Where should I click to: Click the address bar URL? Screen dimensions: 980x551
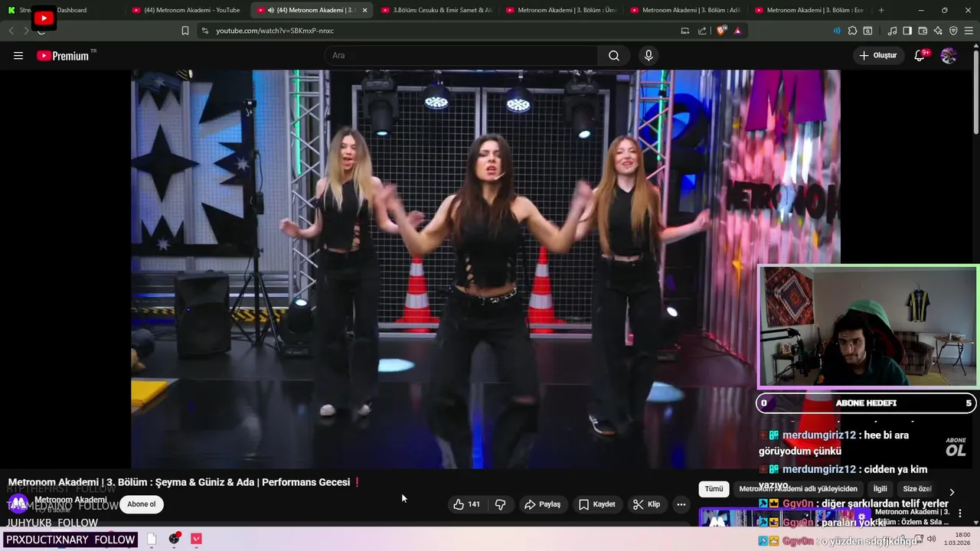coord(275,31)
